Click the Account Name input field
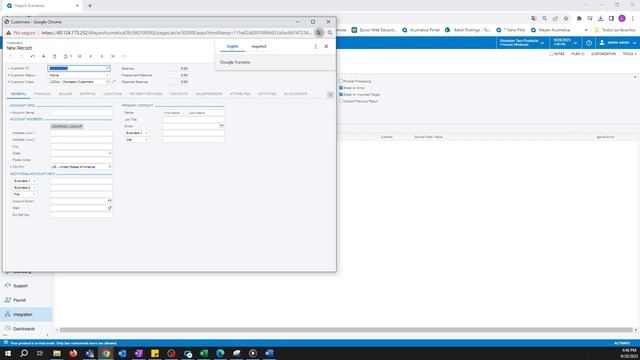Image resolution: width=640 pixels, height=360 pixels. 81,113
